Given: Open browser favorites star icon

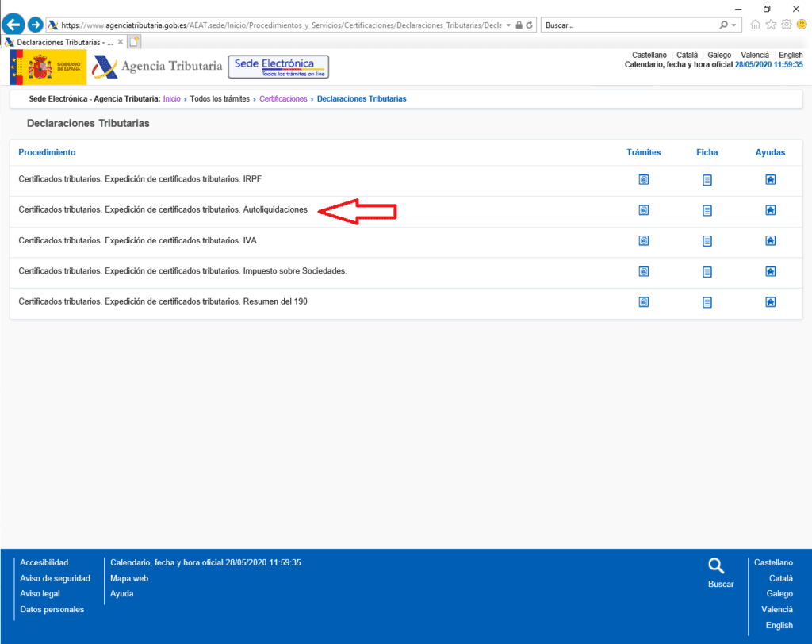Looking at the screenshot, I should tap(771, 25).
